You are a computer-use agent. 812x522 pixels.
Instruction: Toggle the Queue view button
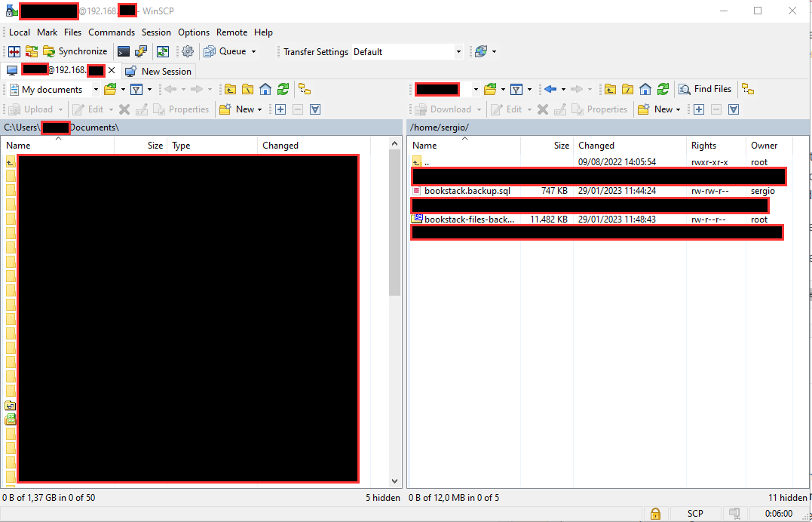tap(225, 51)
